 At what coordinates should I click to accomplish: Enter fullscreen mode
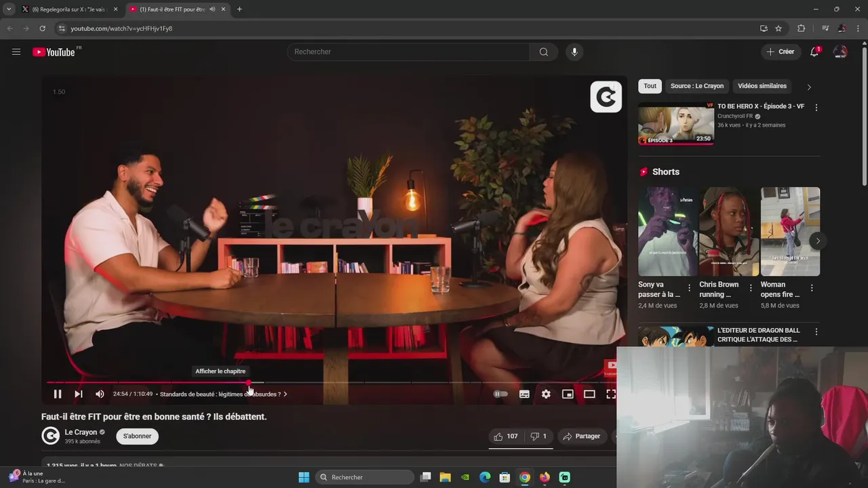click(610, 394)
